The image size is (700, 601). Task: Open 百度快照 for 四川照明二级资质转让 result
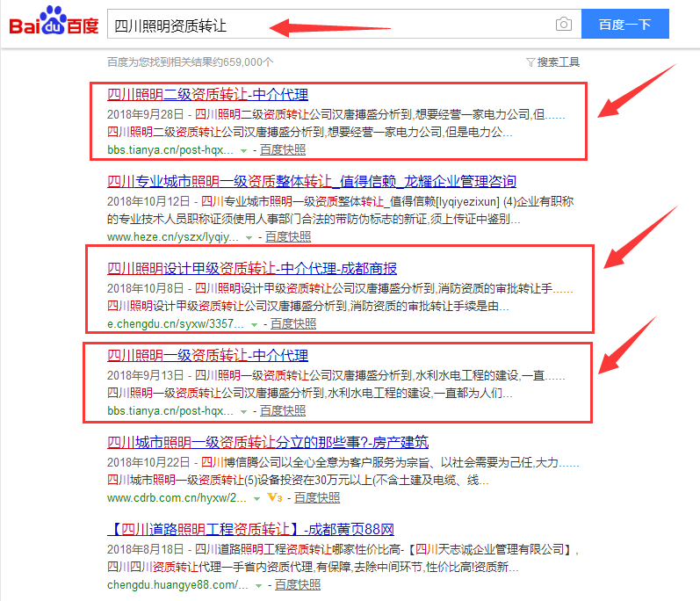click(283, 149)
